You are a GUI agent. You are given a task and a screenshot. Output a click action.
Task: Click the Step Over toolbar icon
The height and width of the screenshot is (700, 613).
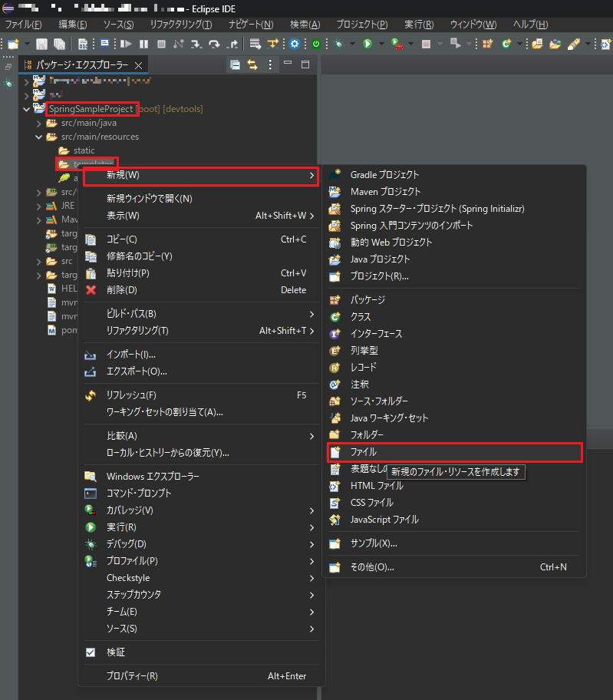[x=214, y=44]
